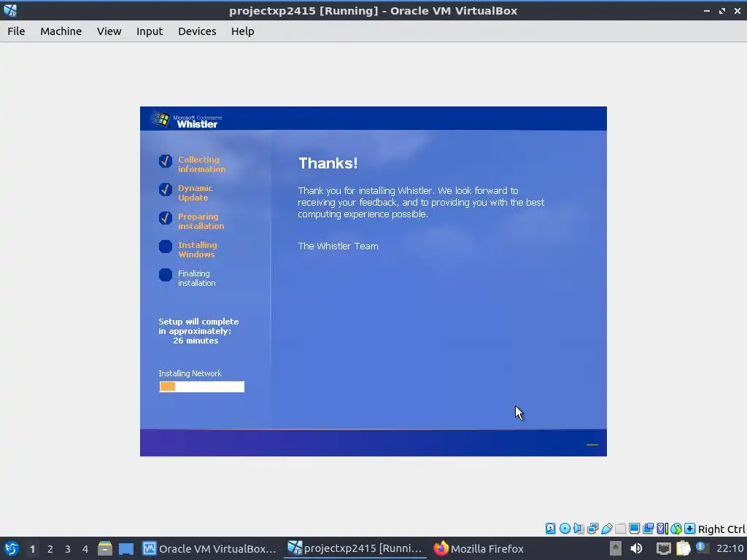747x560 pixels.
Task: Switch to workspace 1
Action: (32, 549)
